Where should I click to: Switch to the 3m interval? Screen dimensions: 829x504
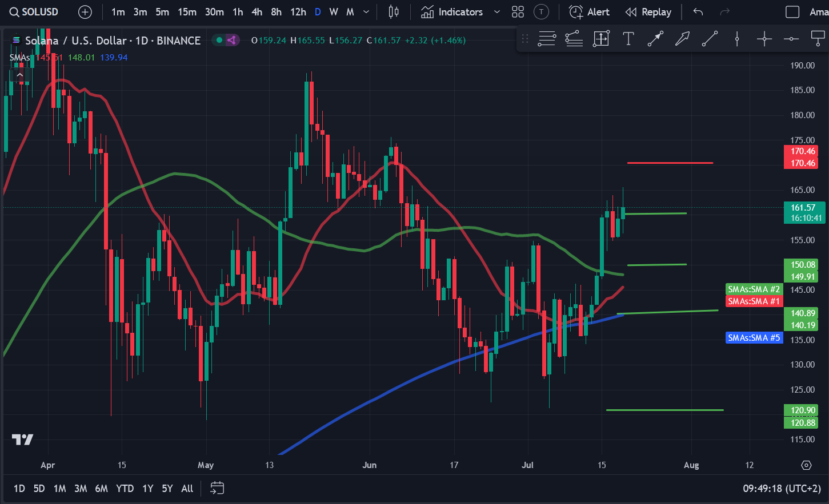pos(140,11)
